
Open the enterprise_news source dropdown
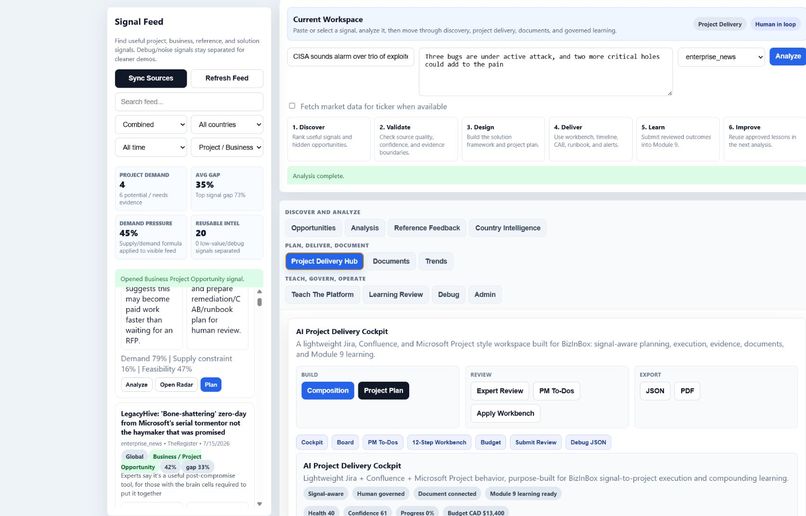coord(721,57)
